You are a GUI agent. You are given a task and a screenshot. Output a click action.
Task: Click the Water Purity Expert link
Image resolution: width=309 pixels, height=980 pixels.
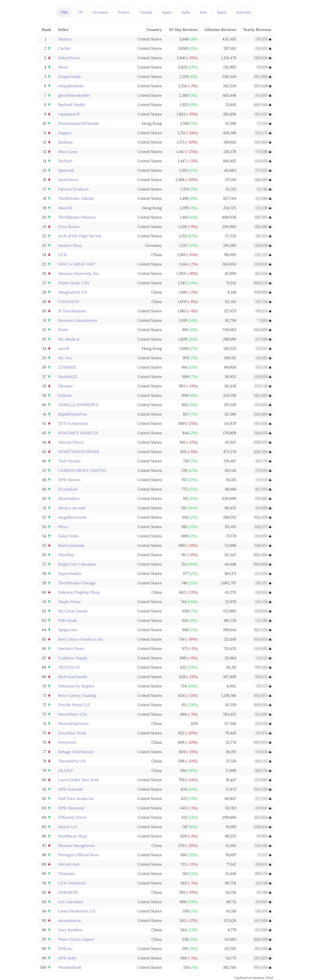[x=76, y=939]
